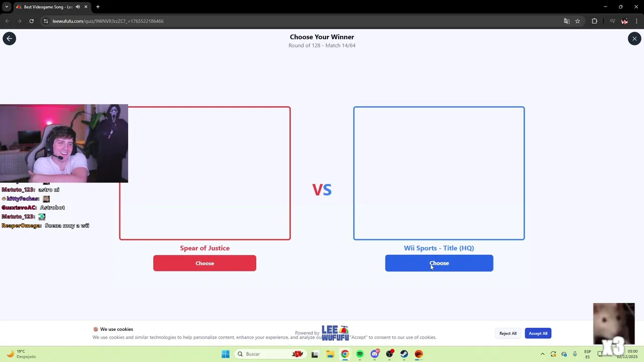Switch to Chrome on the taskbar
Image resolution: width=644 pixels, height=362 pixels.
click(x=345, y=354)
